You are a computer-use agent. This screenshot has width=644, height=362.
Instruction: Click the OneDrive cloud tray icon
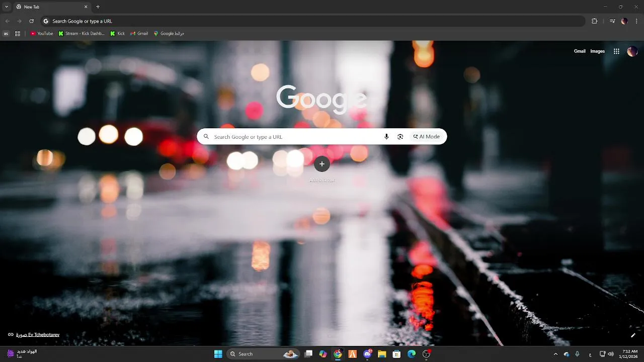(567, 354)
